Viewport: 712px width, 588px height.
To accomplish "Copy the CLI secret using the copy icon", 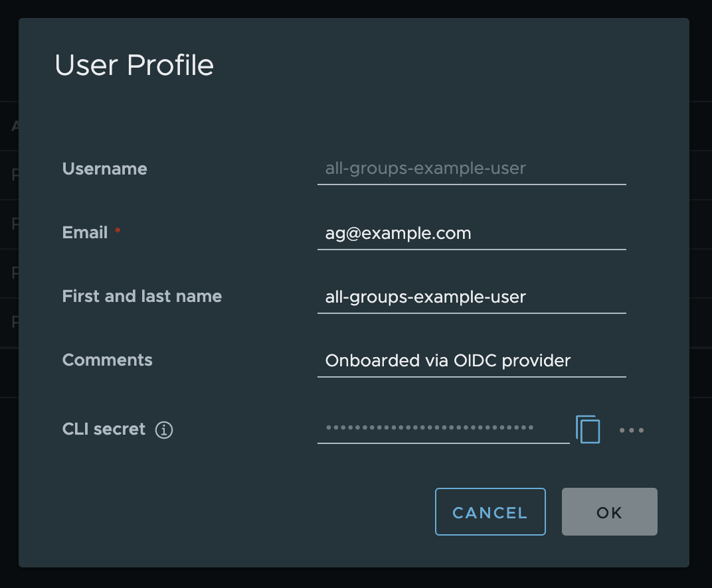I will click(x=588, y=429).
